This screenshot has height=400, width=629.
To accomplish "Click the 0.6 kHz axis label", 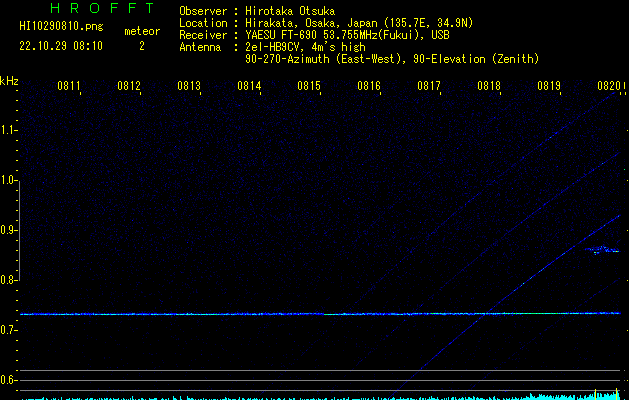I will (8, 380).
